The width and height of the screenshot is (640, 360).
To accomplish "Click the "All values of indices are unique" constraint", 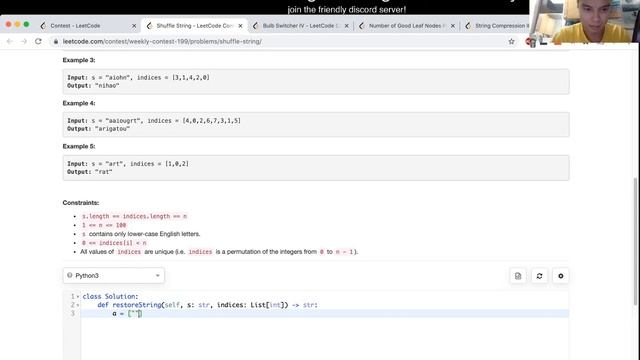I will 219,252.
